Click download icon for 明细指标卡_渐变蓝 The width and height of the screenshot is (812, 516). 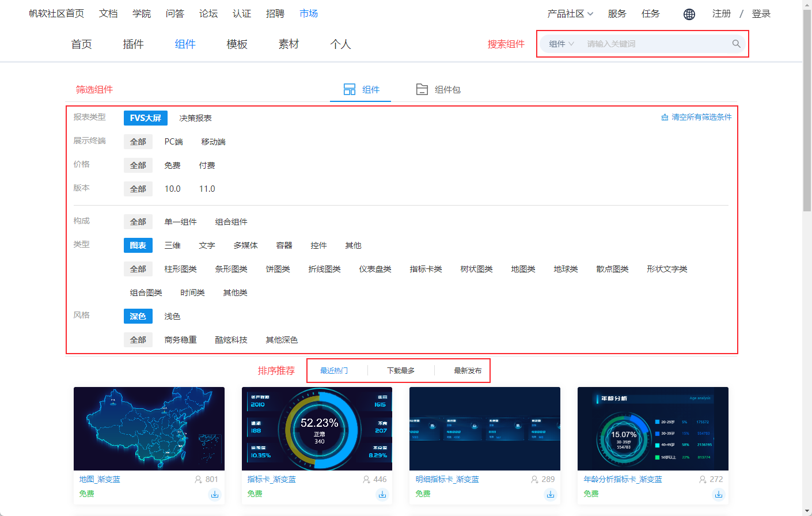click(551, 494)
